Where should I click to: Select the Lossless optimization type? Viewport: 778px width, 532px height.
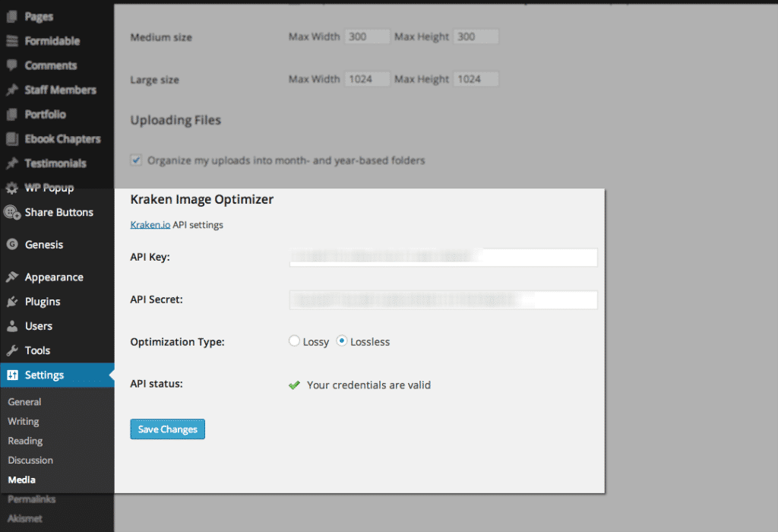pyautogui.click(x=342, y=341)
